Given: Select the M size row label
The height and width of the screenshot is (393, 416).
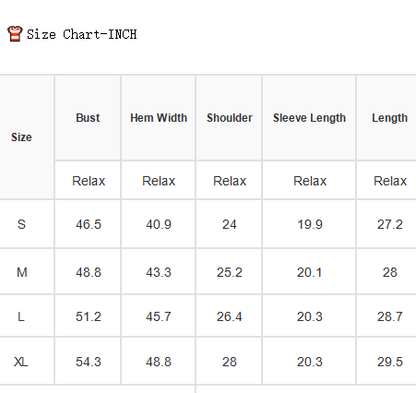Looking at the screenshot, I should [22, 272].
